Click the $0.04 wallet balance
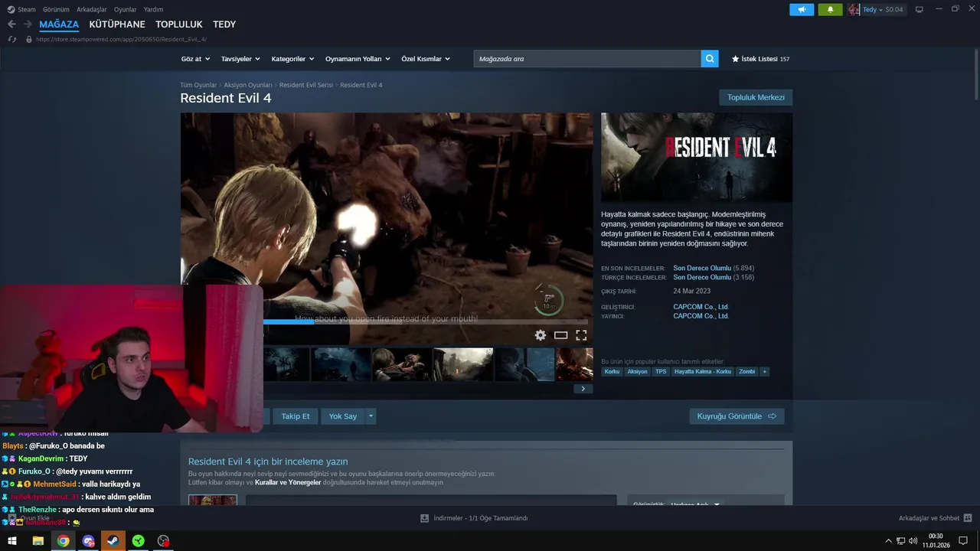Viewport: 980px width, 551px height. tap(894, 9)
